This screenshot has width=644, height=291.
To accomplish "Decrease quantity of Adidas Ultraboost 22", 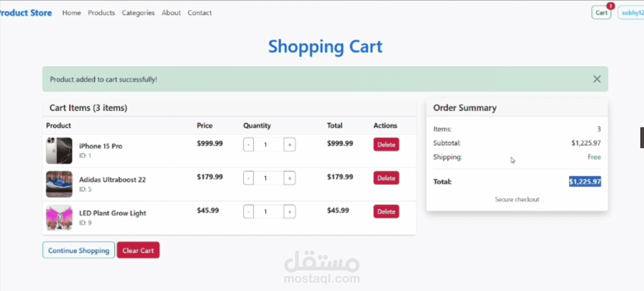I will point(248,178).
